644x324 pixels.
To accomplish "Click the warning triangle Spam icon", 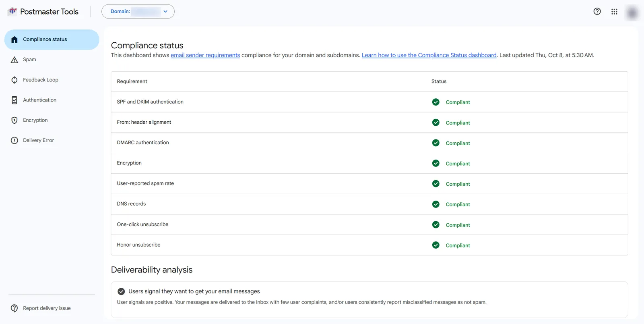I will 14,60.
